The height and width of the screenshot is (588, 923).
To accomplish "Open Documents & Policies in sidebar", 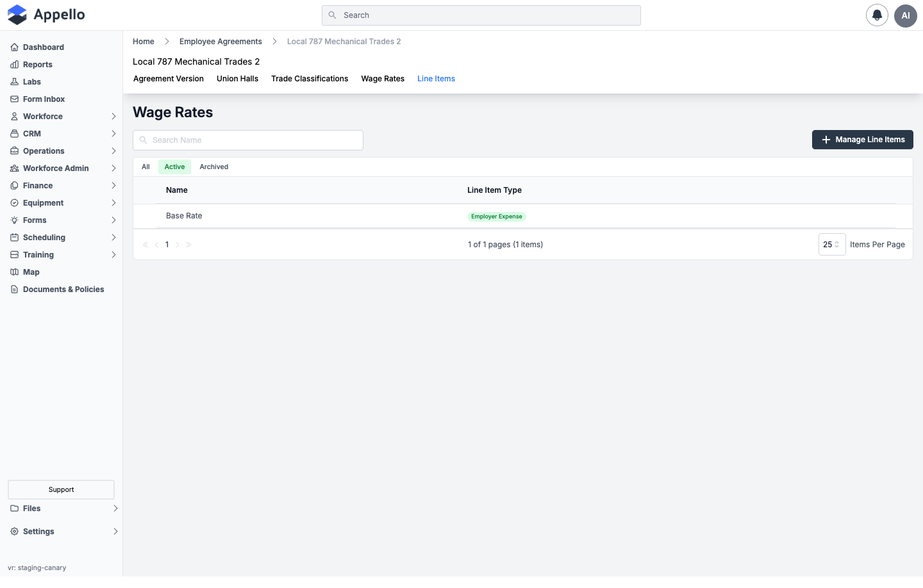I will [63, 290].
